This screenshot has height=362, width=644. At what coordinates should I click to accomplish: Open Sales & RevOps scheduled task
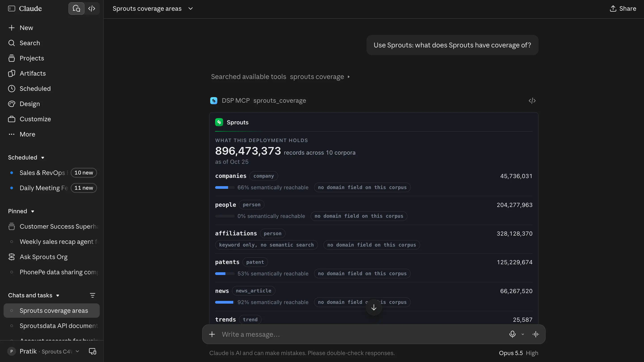pyautogui.click(x=51, y=173)
